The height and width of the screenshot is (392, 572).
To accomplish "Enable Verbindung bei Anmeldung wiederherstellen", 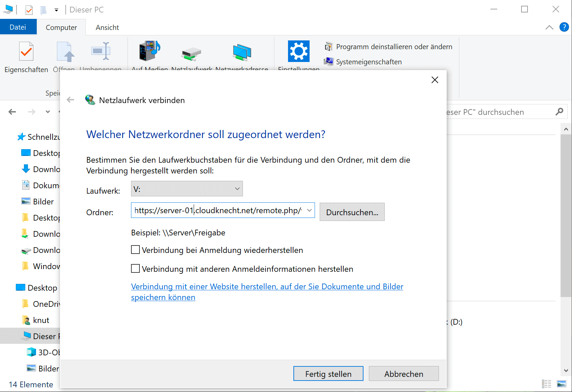I will 135,250.
